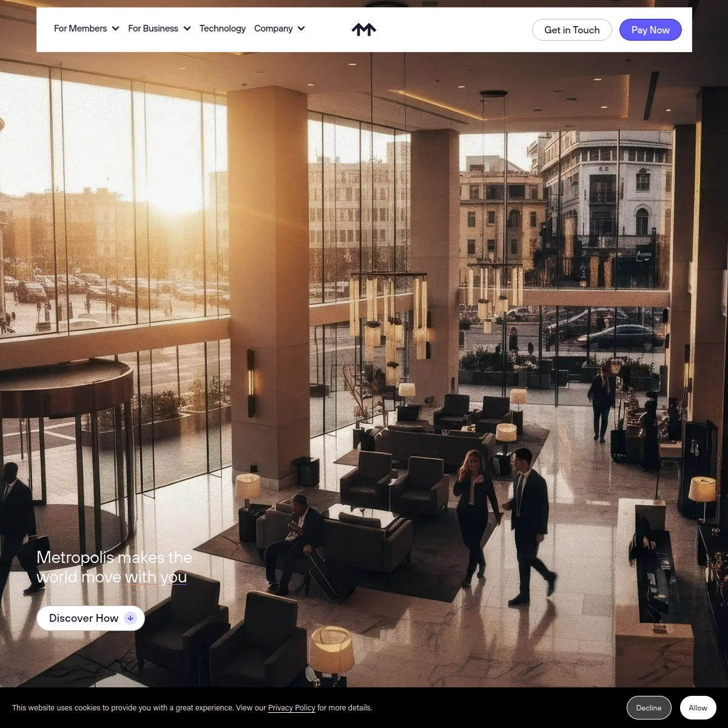This screenshot has width=728, height=728.
Task: Expand the For Business chevron
Action: 187,29
